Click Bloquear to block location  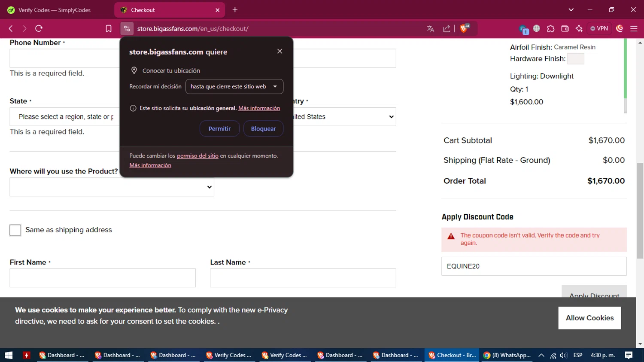(263, 129)
